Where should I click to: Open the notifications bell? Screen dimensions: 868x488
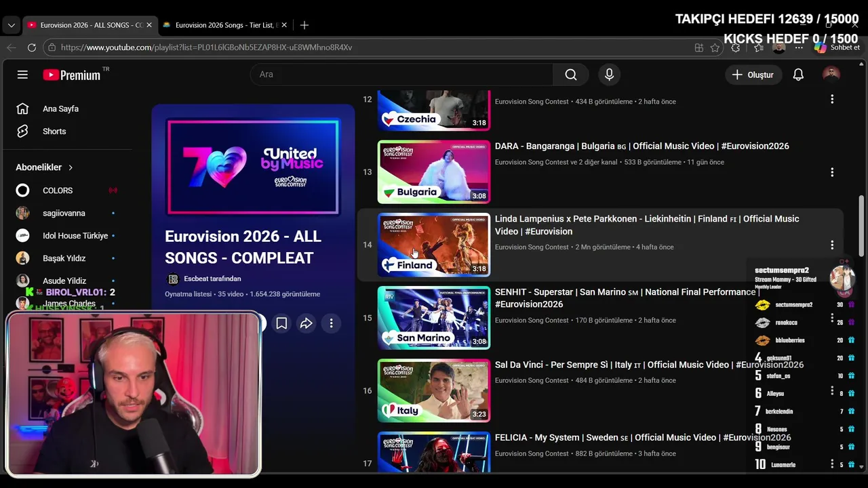coord(798,75)
